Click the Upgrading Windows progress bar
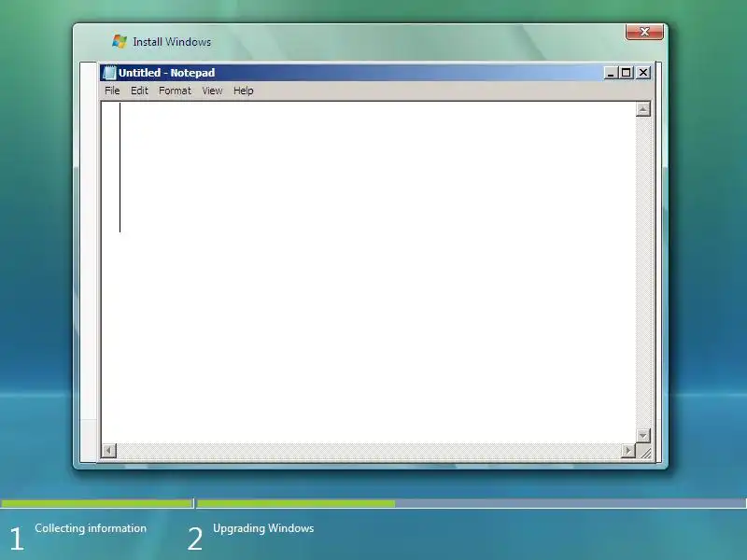The height and width of the screenshot is (560, 747). click(472, 503)
